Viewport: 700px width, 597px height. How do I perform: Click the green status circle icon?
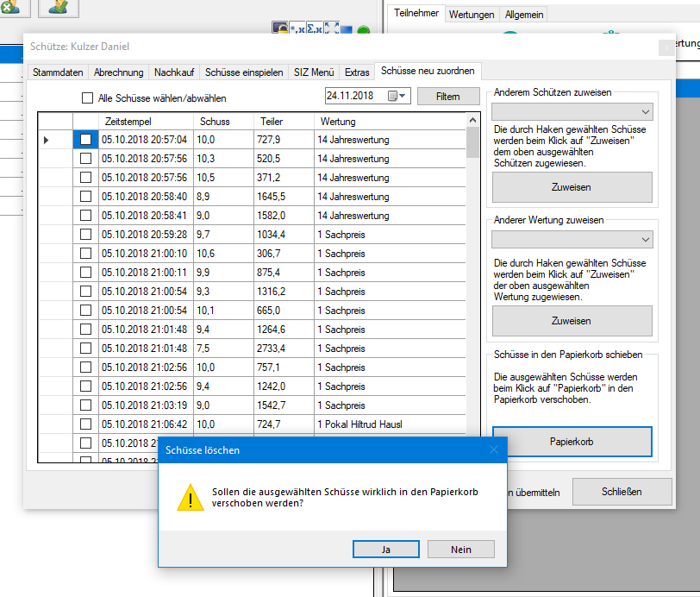point(364,30)
